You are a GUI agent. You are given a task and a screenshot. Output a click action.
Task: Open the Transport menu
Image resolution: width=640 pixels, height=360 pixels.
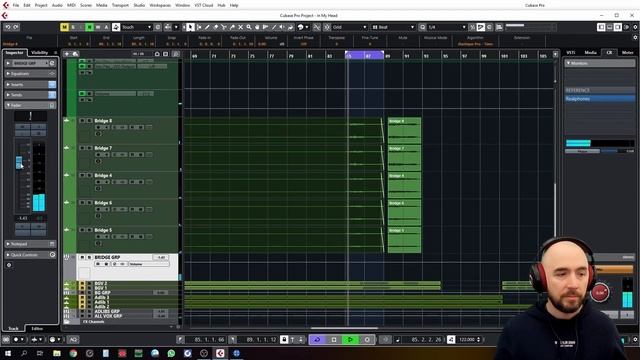pos(120,5)
